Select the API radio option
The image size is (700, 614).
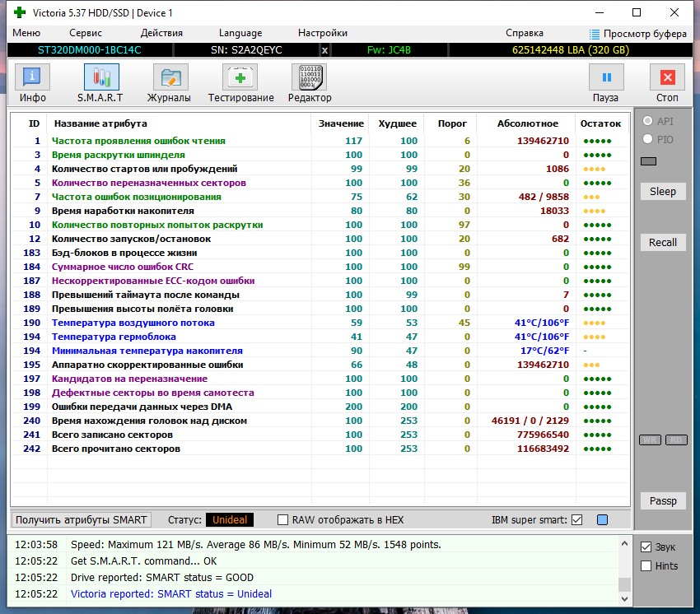pyautogui.click(x=648, y=121)
